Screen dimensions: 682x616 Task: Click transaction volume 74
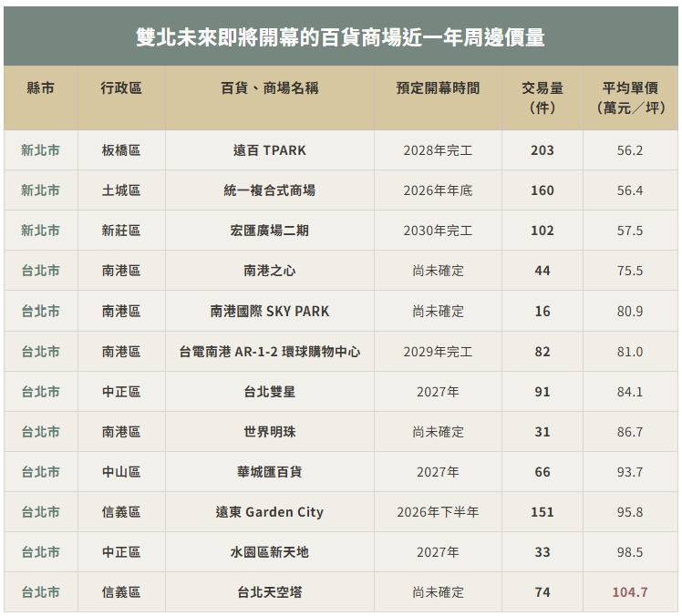pyautogui.click(x=542, y=592)
